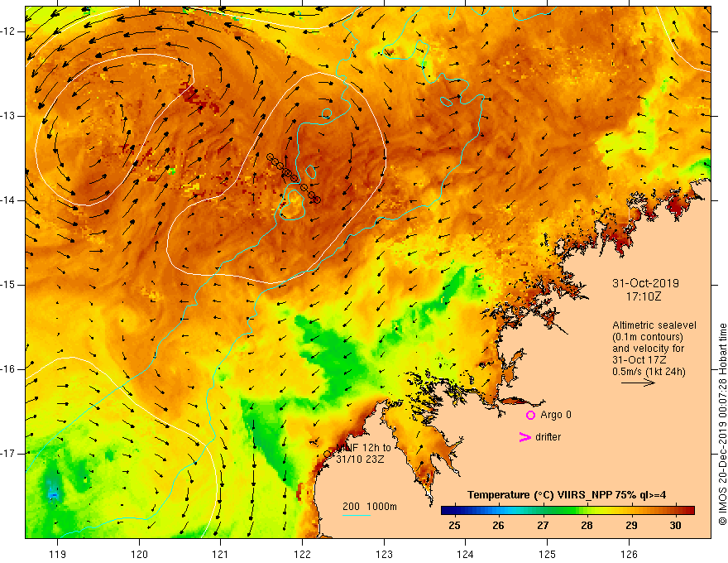Click the 31-Oct-2019 date label

645,283
